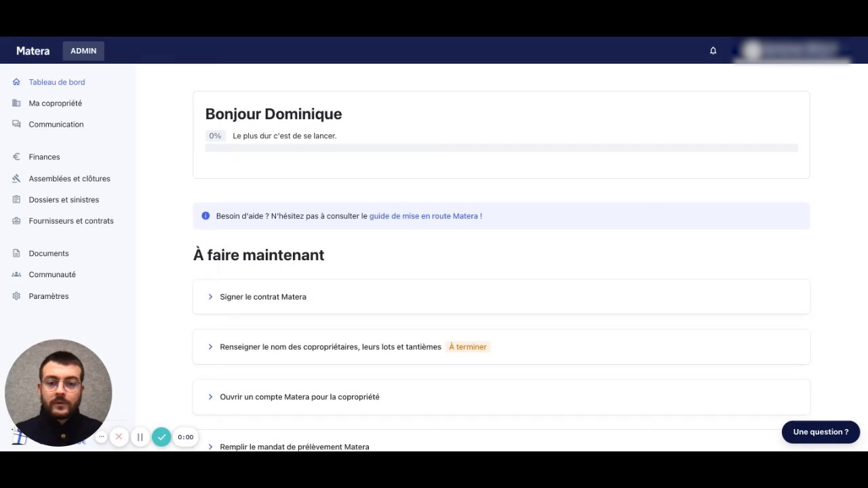868x488 pixels.
Task: Click the Paramètres gear icon
Action: 16,296
